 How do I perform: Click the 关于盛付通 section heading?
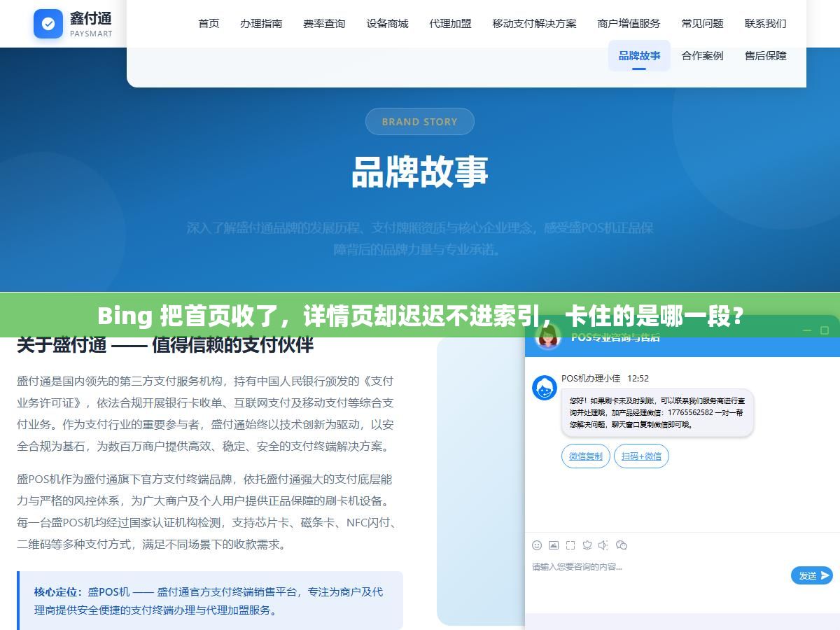tap(165, 344)
